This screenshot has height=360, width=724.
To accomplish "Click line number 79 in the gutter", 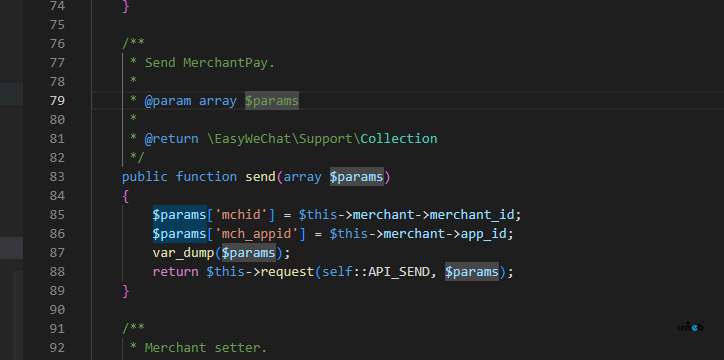I will pos(57,101).
